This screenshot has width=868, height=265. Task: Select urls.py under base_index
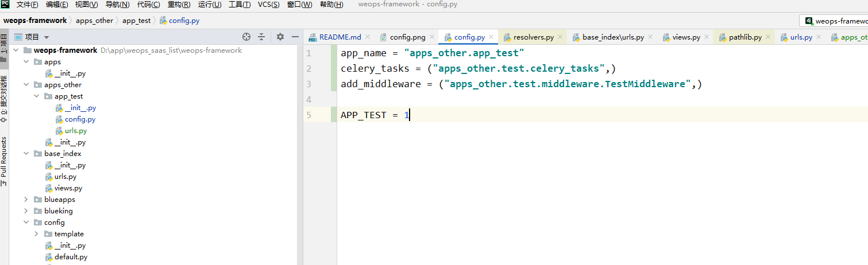click(x=60, y=177)
